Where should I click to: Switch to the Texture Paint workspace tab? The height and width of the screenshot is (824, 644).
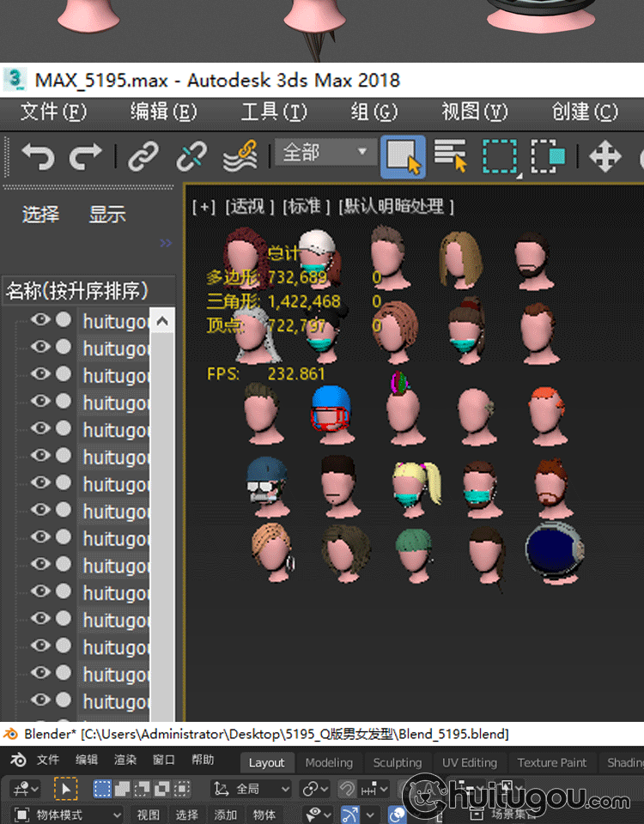click(x=551, y=762)
